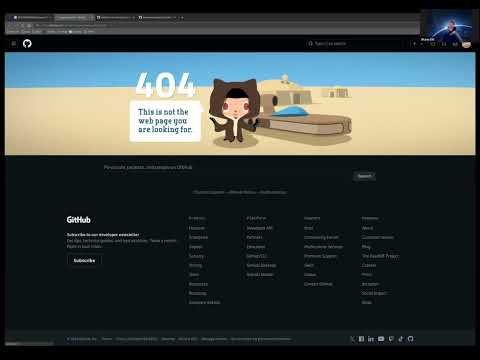Open the Inclusion footer link

[x=370, y=284]
